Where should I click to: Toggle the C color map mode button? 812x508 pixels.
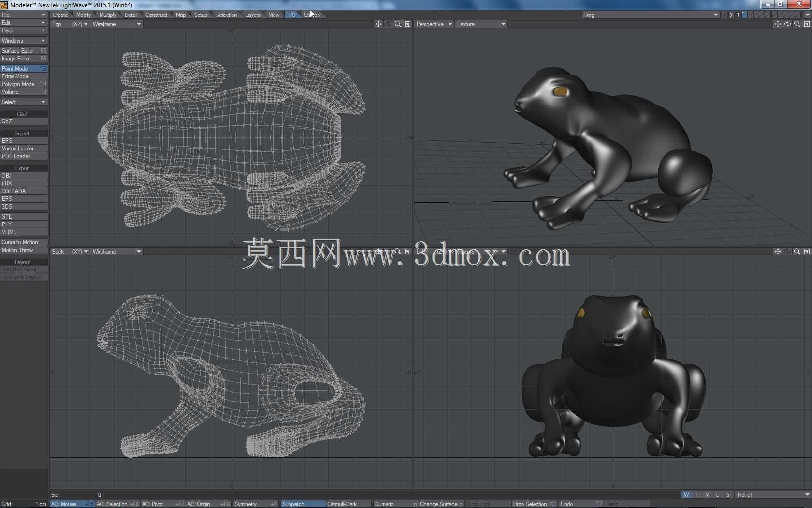pos(718,495)
